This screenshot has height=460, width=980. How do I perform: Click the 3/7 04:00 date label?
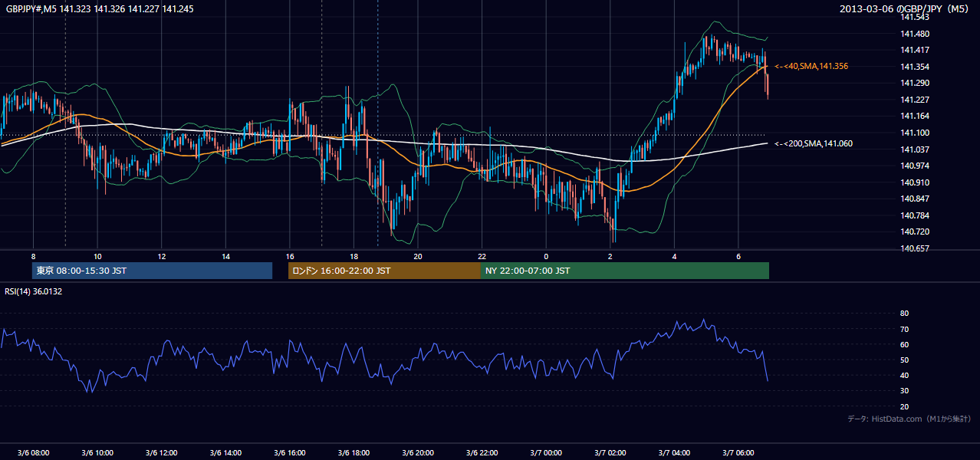click(x=675, y=453)
